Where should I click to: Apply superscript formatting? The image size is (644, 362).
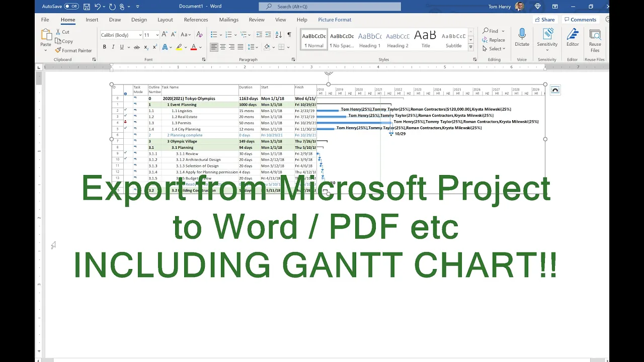(x=154, y=47)
